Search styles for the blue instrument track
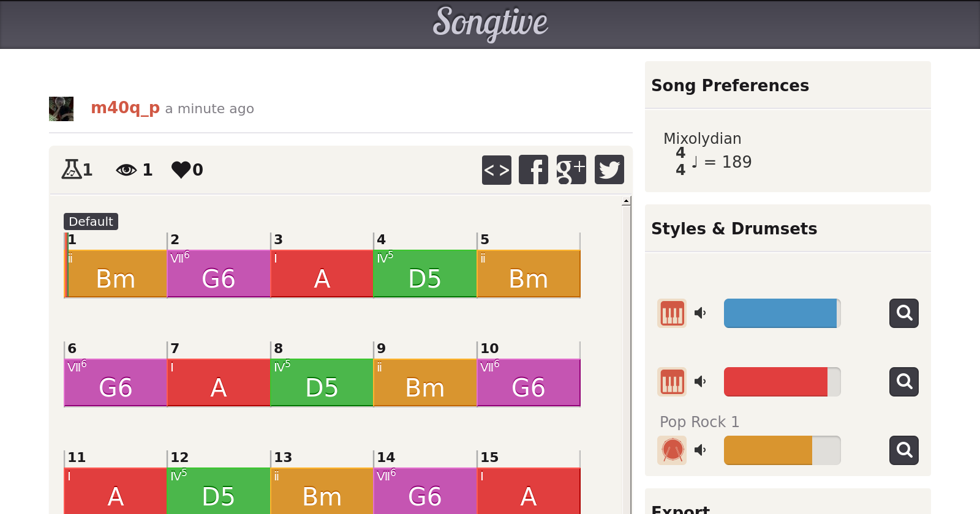Image resolution: width=980 pixels, height=514 pixels. click(x=903, y=313)
